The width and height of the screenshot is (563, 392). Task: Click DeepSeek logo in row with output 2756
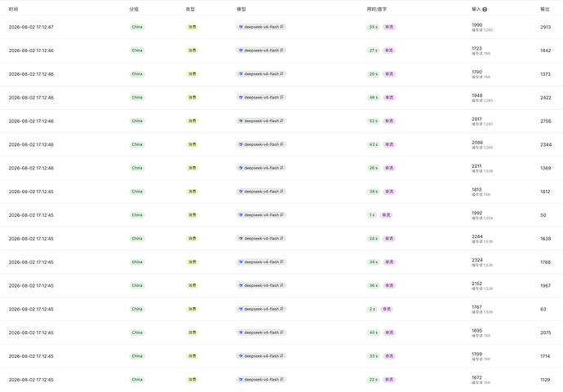241,121
